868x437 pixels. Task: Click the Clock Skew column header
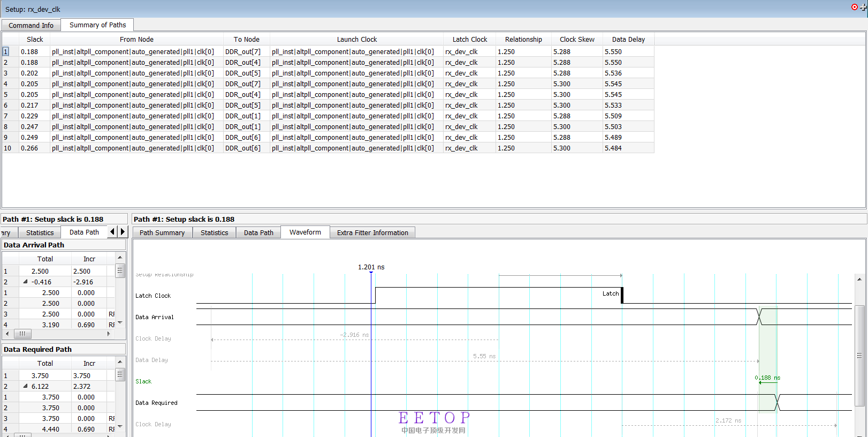click(577, 40)
